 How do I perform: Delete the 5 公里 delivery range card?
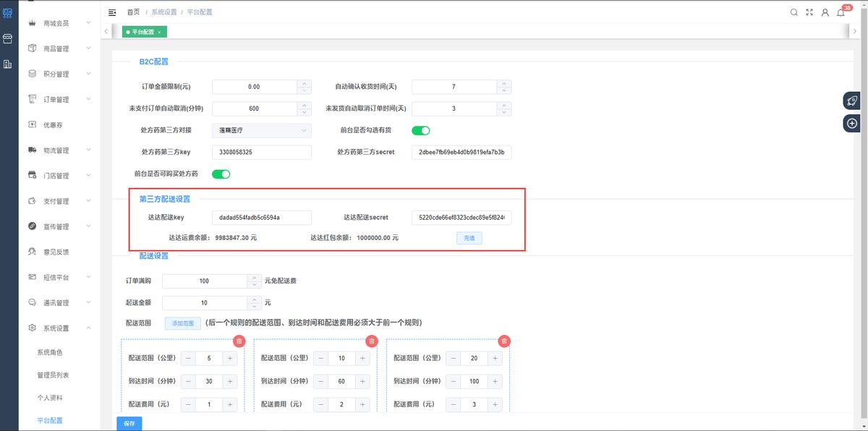(239, 341)
